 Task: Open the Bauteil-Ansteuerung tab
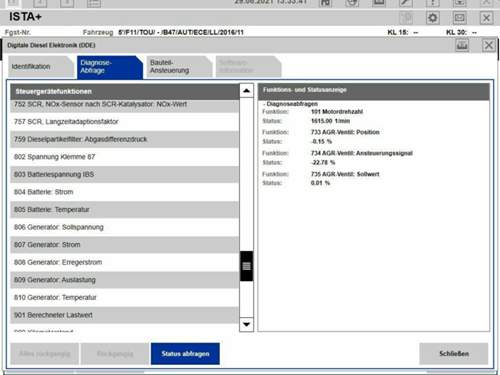coord(179,67)
